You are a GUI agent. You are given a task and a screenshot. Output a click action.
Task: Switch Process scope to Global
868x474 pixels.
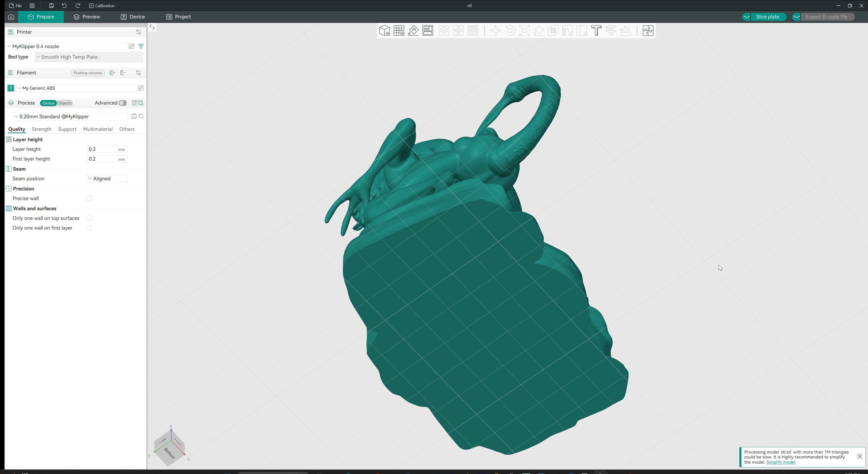(48, 103)
